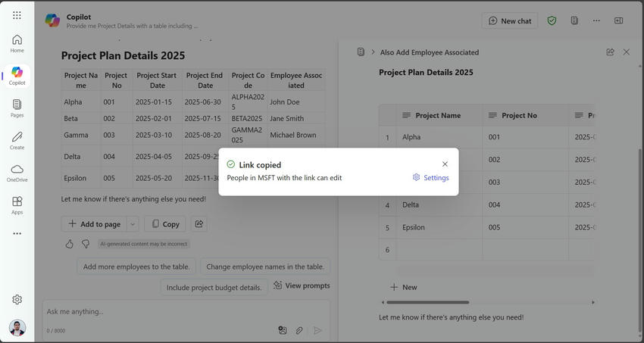Open the Apps icon in sidebar
The height and width of the screenshot is (343, 644).
coord(17,205)
